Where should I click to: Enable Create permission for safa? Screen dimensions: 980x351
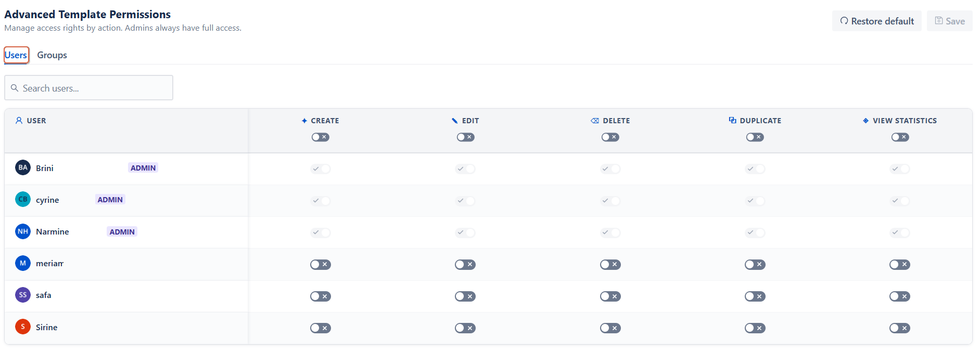tap(321, 296)
